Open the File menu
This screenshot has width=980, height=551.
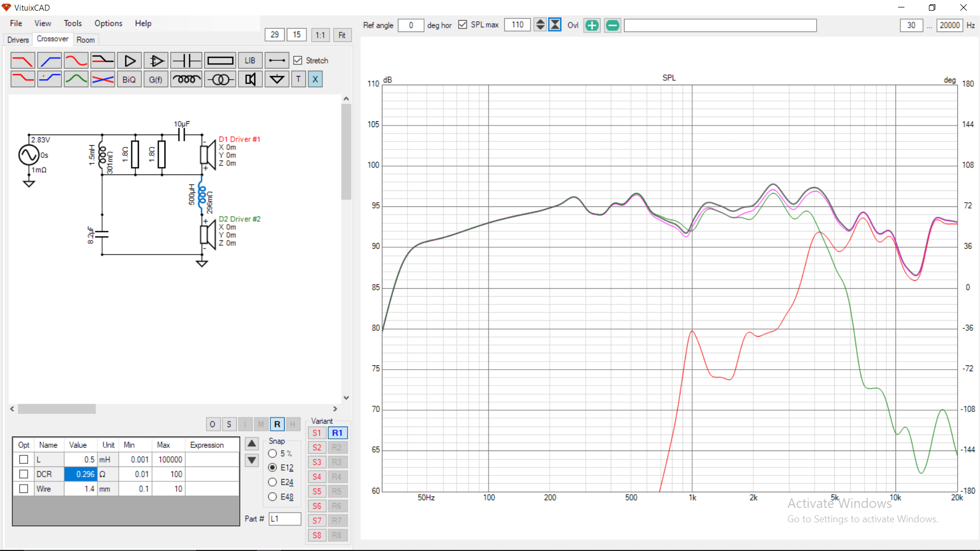click(16, 23)
